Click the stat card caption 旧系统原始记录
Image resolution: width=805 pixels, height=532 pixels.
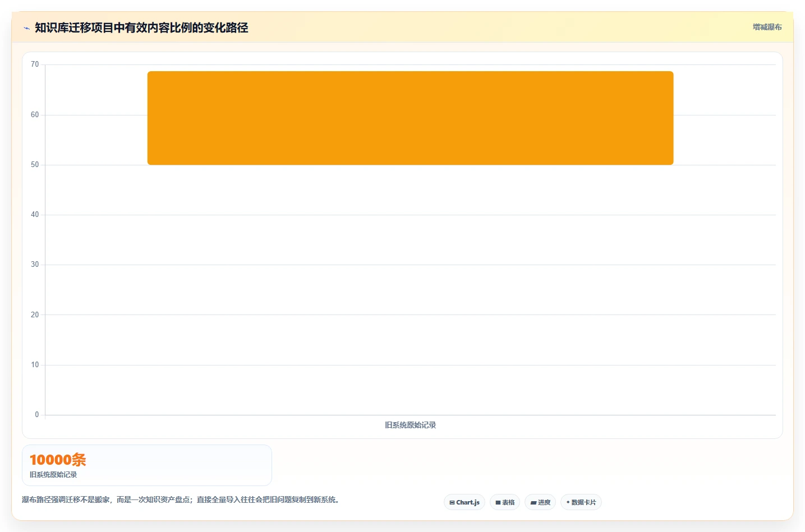53,474
